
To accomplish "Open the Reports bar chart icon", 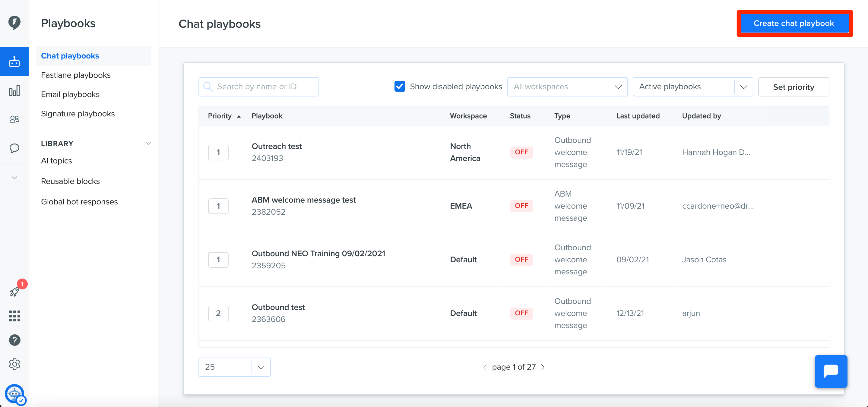I will [x=14, y=91].
